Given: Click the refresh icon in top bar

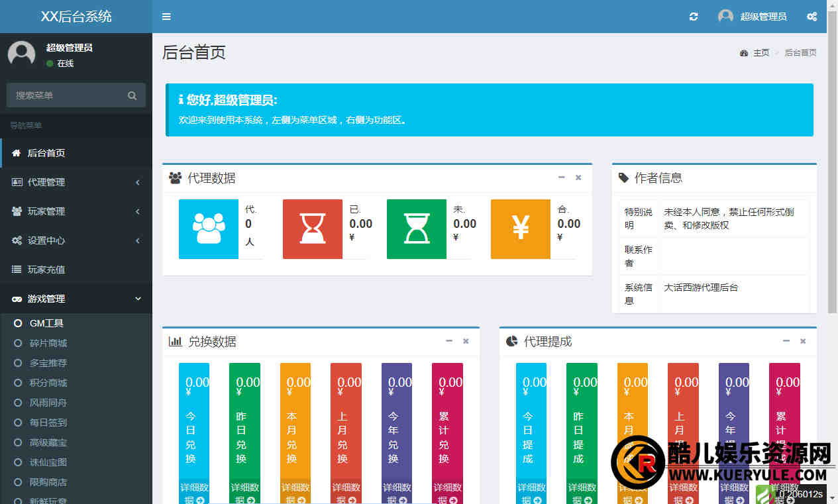Looking at the screenshot, I should pyautogui.click(x=694, y=17).
